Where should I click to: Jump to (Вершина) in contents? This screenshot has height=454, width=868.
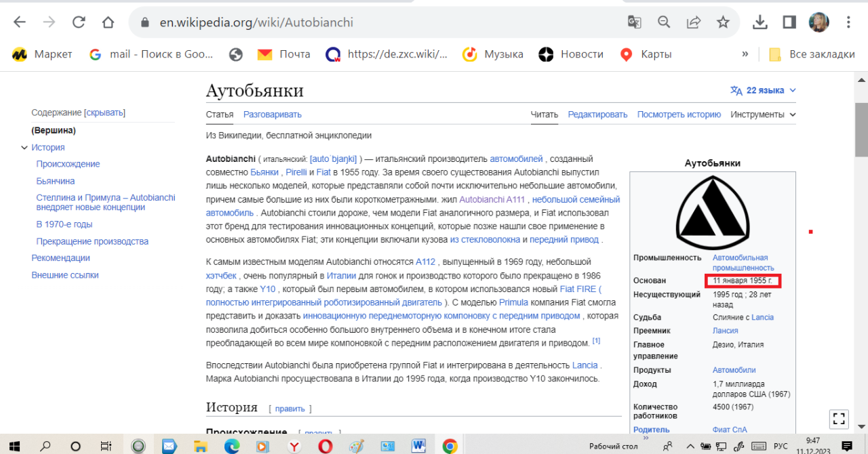click(x=54, y=130)
